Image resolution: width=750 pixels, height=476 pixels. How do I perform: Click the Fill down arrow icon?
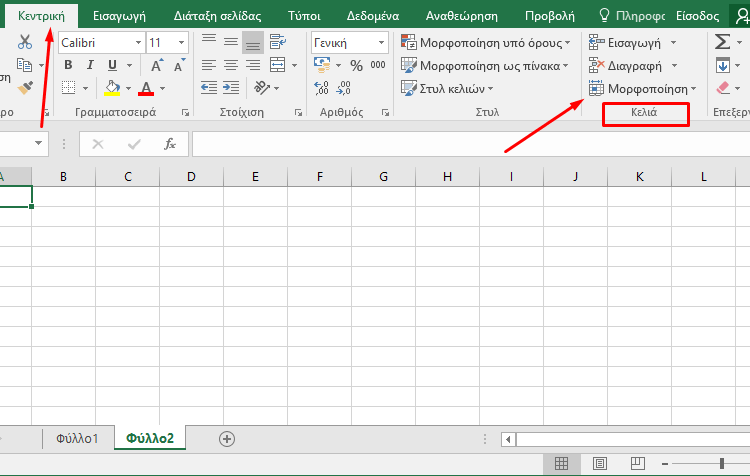[723, 65]
